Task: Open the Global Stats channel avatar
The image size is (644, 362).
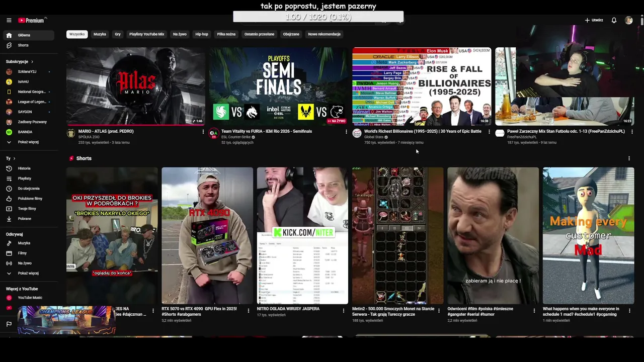Action: (x=357, y=133)
